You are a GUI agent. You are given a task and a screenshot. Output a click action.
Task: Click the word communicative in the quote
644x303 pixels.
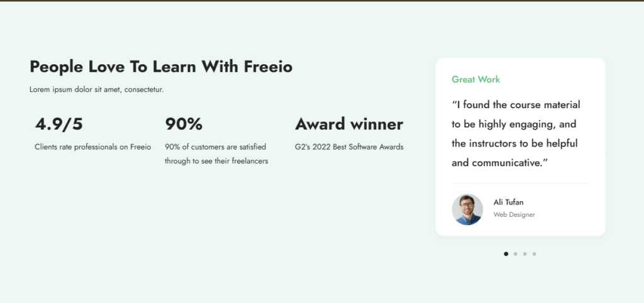tap(514, 163)
